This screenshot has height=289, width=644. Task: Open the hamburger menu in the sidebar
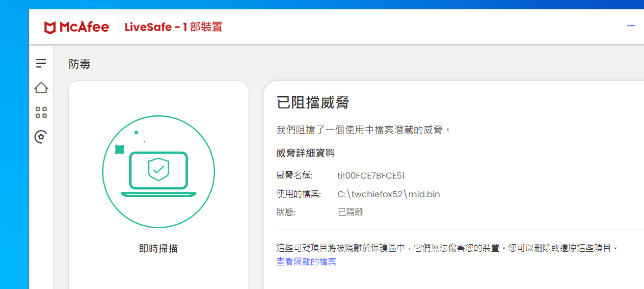point(41,63)
